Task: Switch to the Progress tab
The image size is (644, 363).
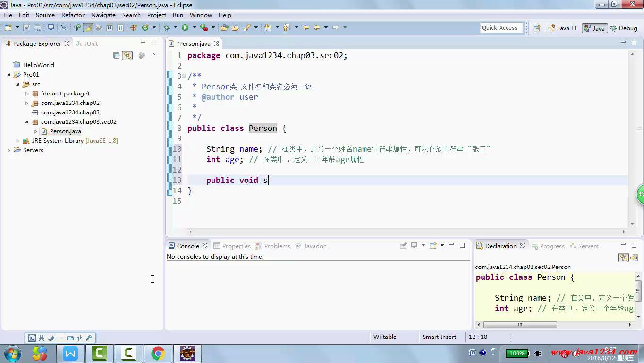Action: coord(548,246)
